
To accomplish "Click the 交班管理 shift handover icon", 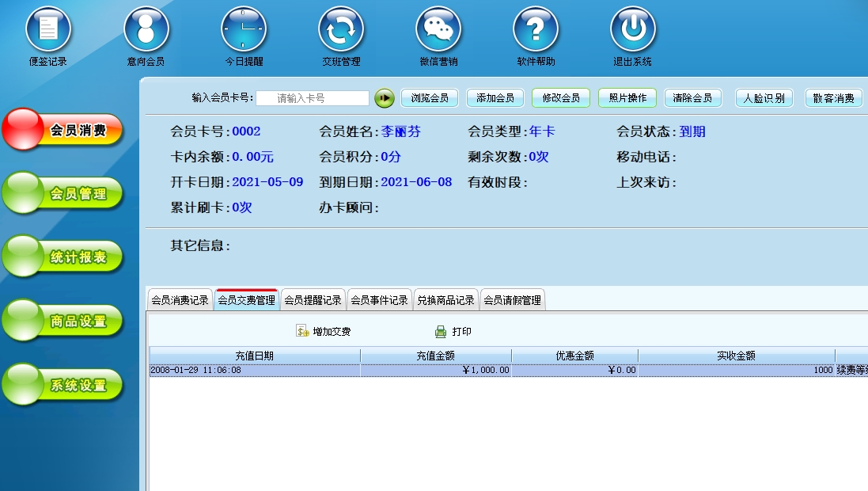I will (340, 29).
